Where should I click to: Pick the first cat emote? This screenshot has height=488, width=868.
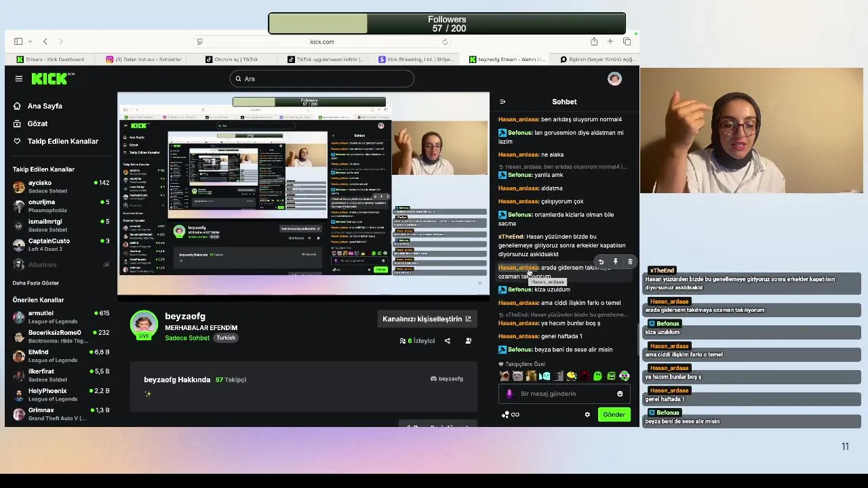(505, 376)
